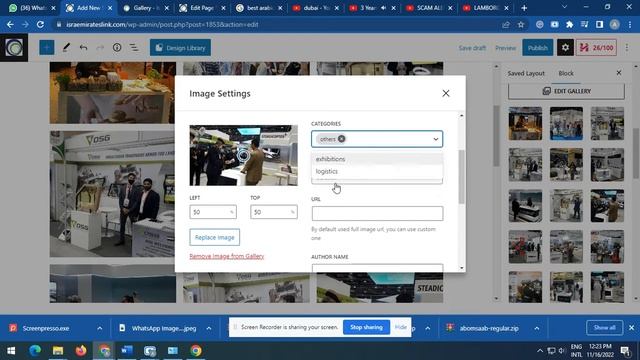Share this page icon in address bar
The height and width of the screenshot is (360, 640).
[x=506, y=24]
